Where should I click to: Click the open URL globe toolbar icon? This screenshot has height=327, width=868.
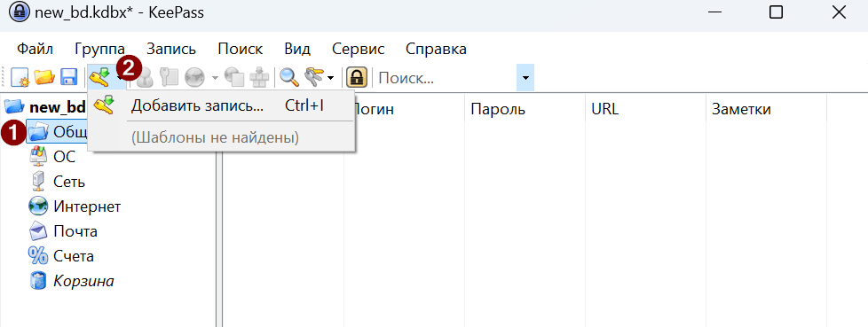194,78
